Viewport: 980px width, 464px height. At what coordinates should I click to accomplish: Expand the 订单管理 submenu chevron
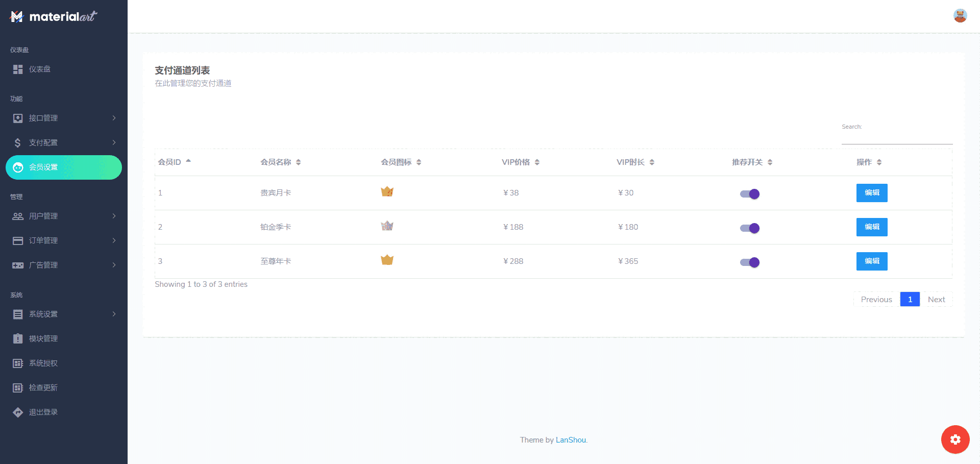114,241
